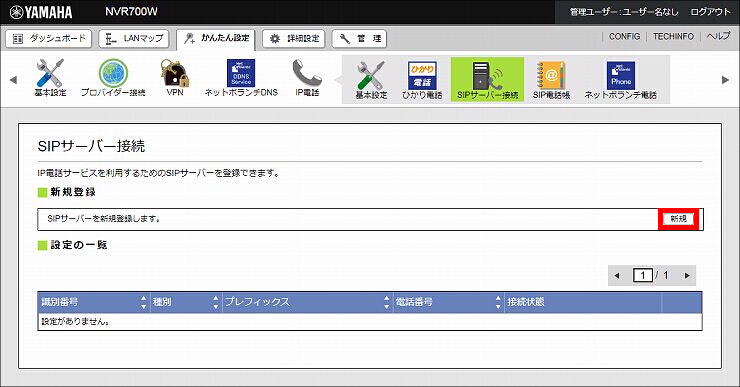
Task: Click the 新規 button to register SIP server
Action: click(678, 219)
